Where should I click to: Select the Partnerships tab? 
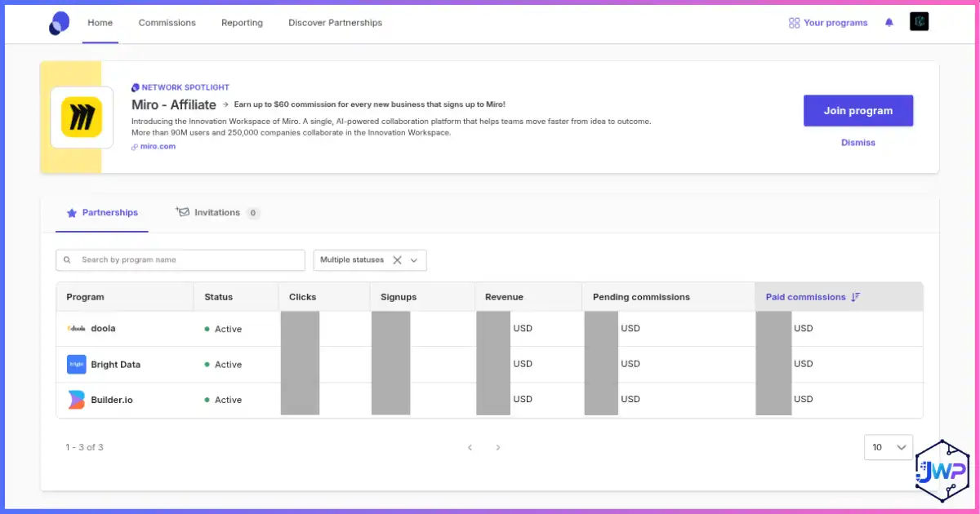[x=102, y=213]
